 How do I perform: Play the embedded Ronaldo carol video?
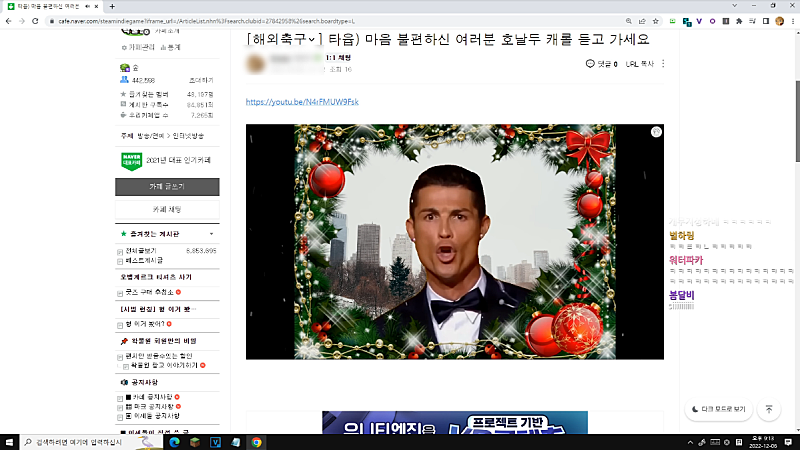point(455,242)
